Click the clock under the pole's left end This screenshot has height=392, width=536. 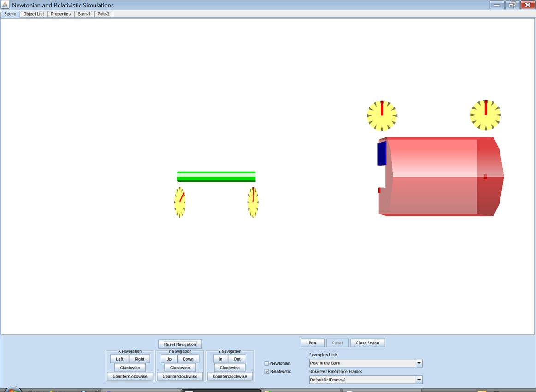(x=180, y=202)
